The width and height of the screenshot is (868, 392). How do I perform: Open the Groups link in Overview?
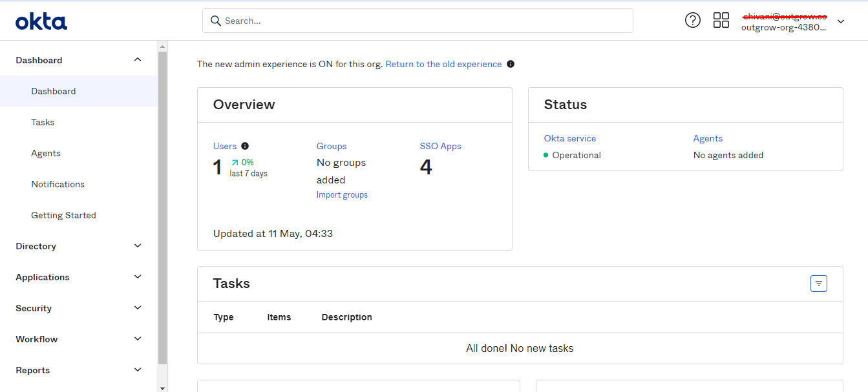(x=332, y=146)
